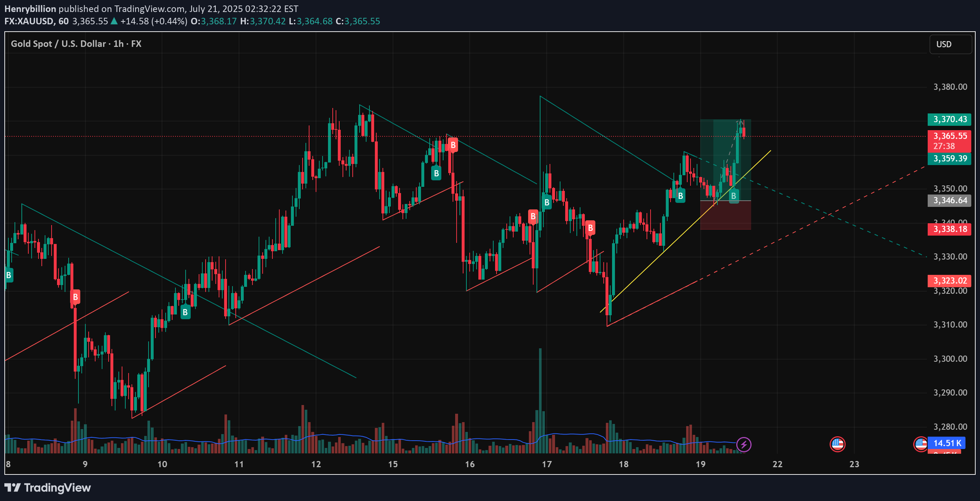Click the date label 10 on time axis

click(x=162, y=464)
